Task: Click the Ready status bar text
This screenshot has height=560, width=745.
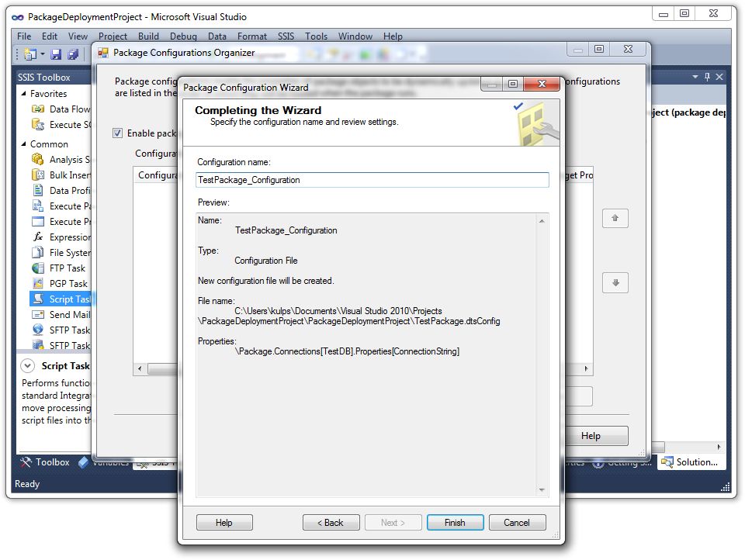Action: [27, 484]
